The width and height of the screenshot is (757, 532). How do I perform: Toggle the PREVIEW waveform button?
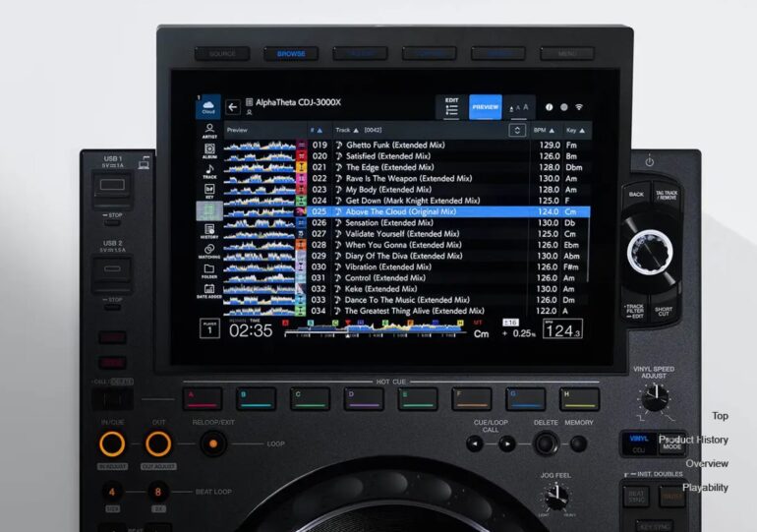coord(485,107)
